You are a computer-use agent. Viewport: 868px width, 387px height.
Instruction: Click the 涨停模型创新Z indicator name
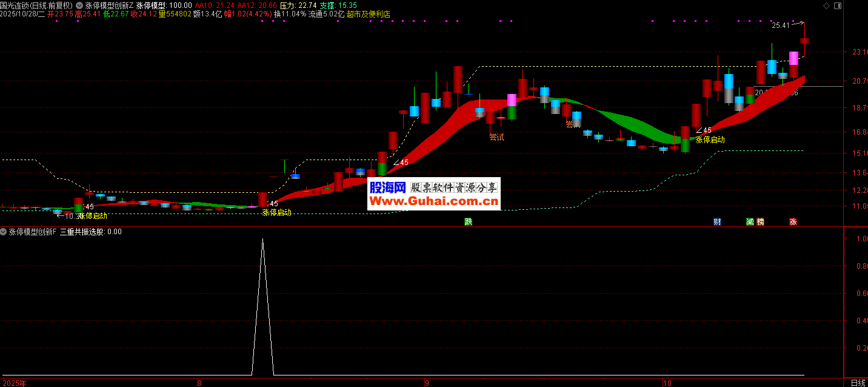(x=109, y=5)
